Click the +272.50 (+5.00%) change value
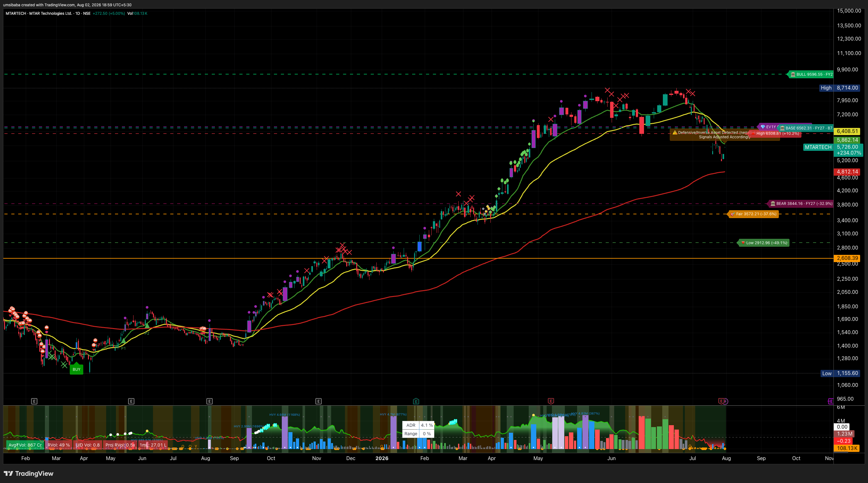868x483 pixels. [x=109, y=14]
